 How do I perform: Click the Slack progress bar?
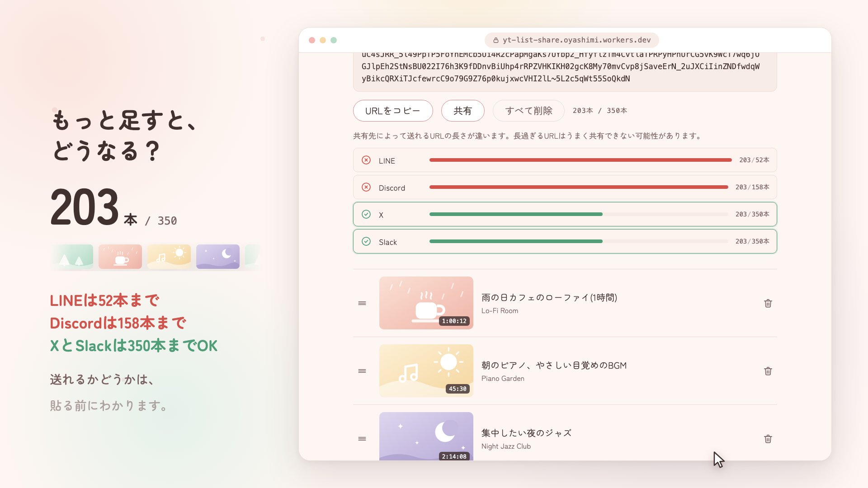(x=579, y=241)
